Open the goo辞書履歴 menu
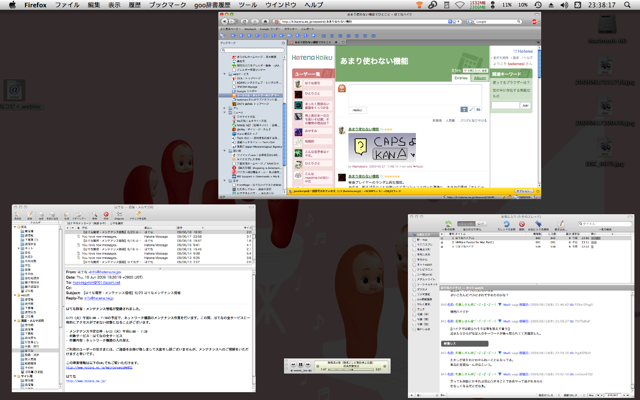This screenshot has height=400, width=640. click(212, 5)
